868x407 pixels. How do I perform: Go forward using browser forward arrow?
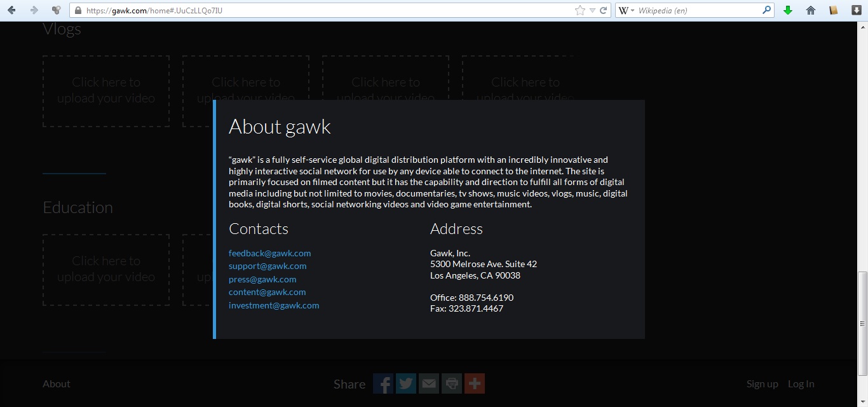pyautogui.click(x=34, y=10)
